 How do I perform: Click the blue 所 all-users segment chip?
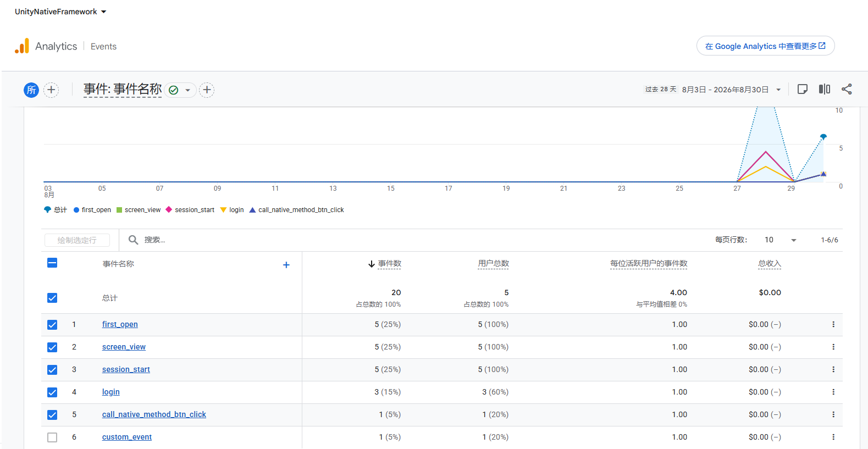pos(31,90)
